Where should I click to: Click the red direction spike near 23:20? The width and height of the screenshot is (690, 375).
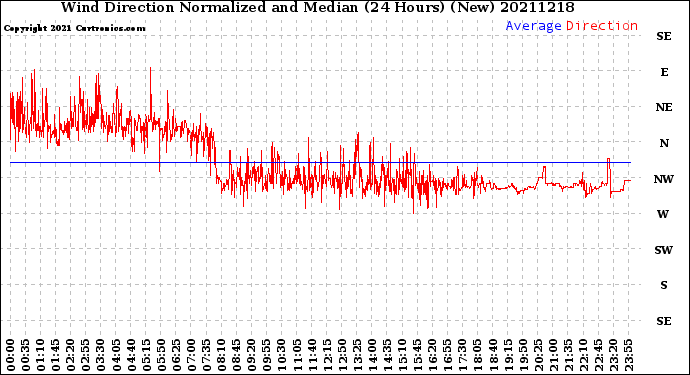pyautogui.click(x=609, y=176)
